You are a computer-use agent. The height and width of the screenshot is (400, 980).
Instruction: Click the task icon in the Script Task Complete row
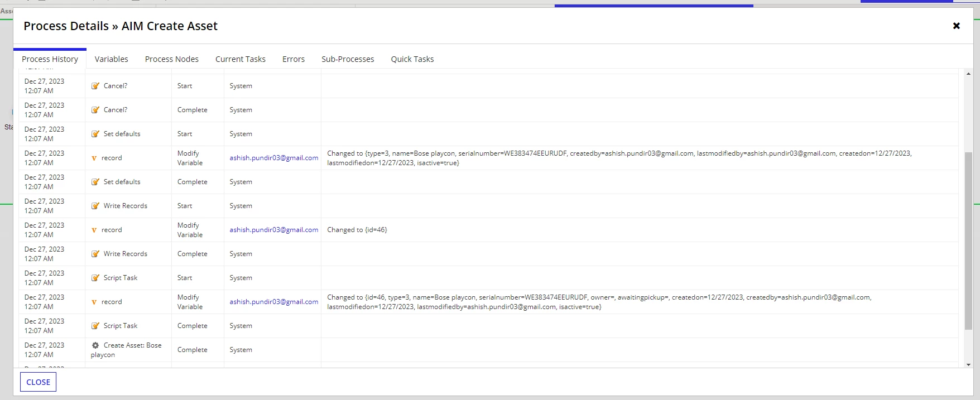(95, 326)
